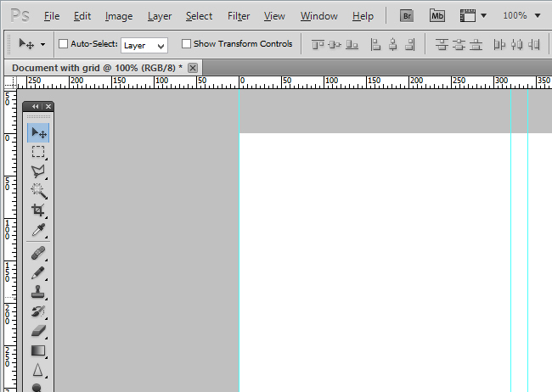Open the Edit menu
The width and height of the screenshot is (552, 392).
[x=82, y=16]
